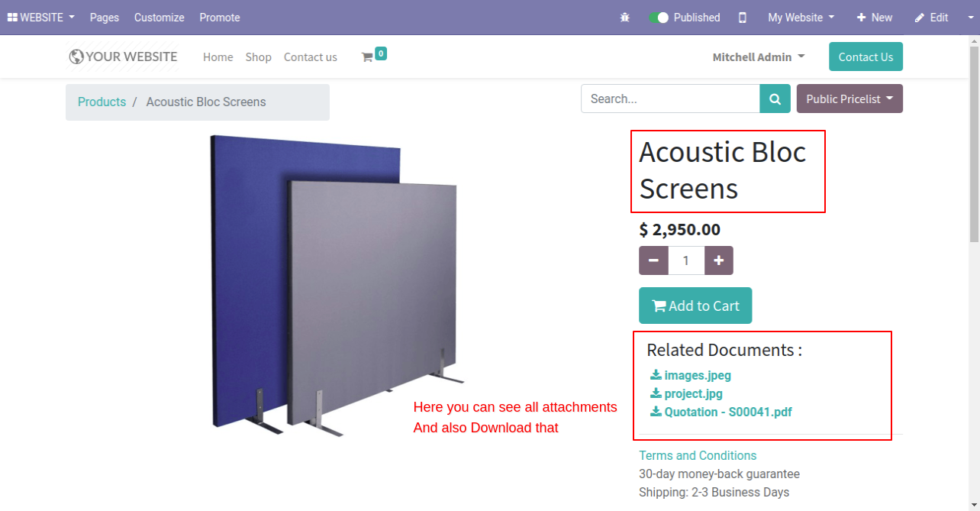980x511 pixels.
Task: Click the Edit pencil button
Action: pos(931,18)
